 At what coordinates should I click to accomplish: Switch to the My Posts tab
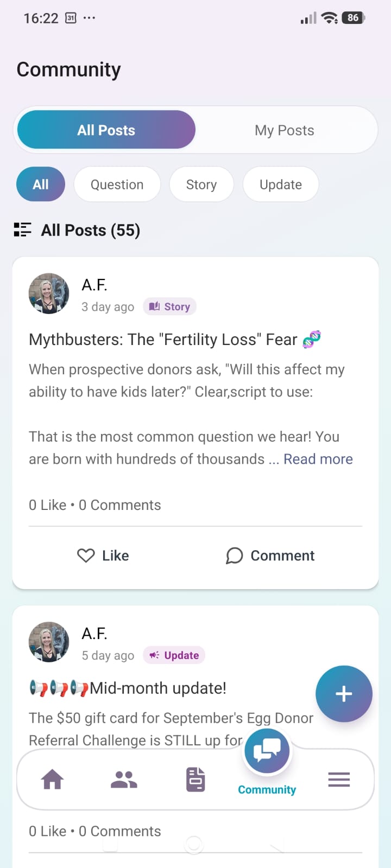(285, 130)
